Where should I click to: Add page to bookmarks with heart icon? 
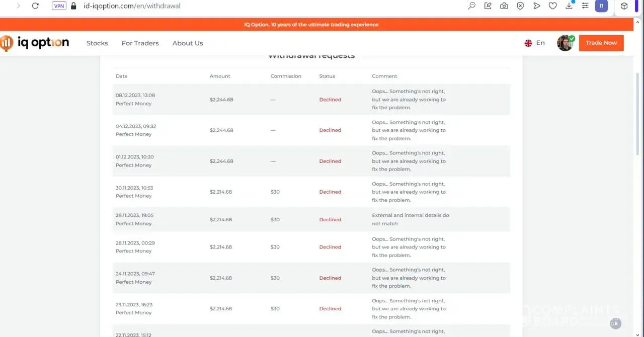click(552, 6)
